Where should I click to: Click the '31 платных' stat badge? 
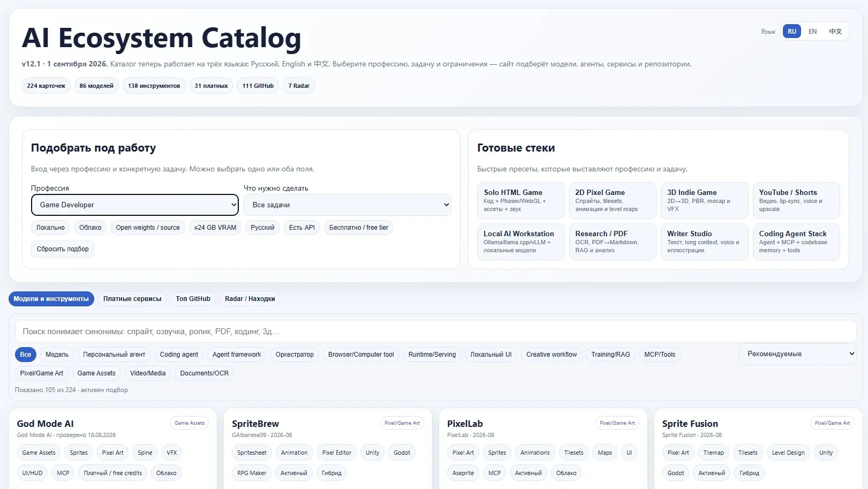211,86
